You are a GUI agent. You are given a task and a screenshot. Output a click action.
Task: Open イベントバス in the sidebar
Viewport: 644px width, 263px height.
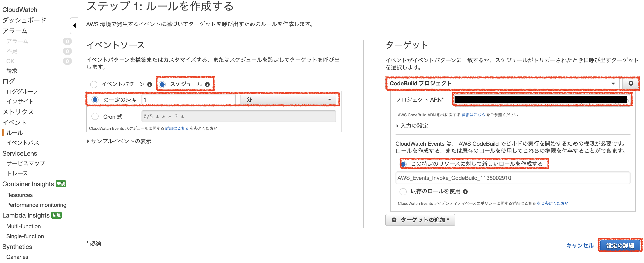(x=22, y=143)
